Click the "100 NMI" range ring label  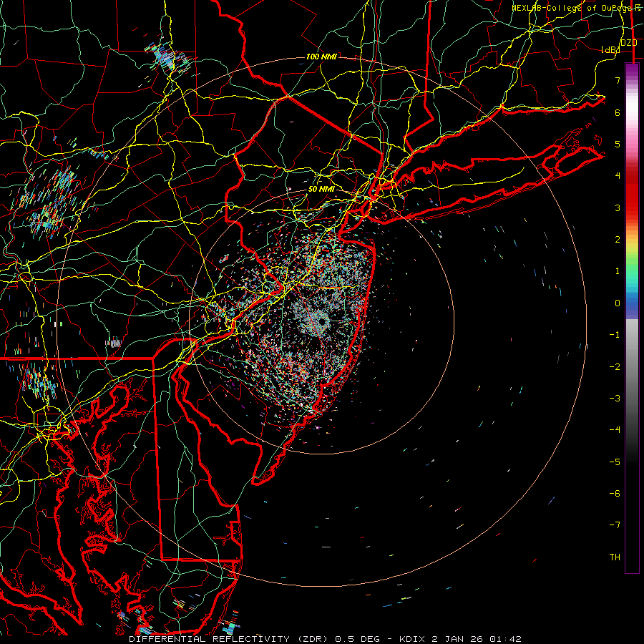click(321, 57)
